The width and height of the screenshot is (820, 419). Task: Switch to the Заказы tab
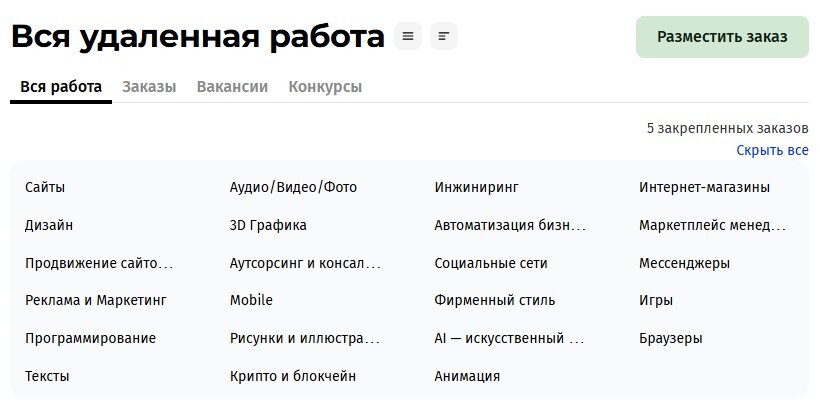[x=149, y=87]
